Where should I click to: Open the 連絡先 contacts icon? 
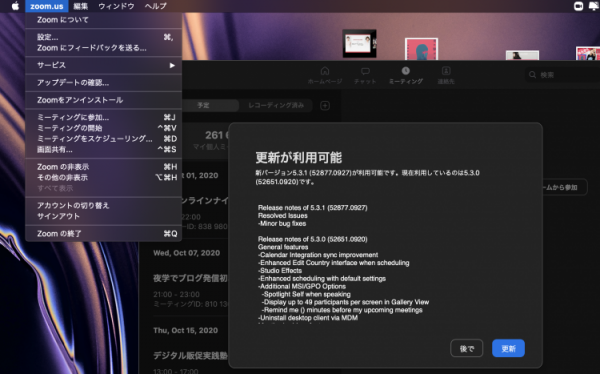point(446,75)
